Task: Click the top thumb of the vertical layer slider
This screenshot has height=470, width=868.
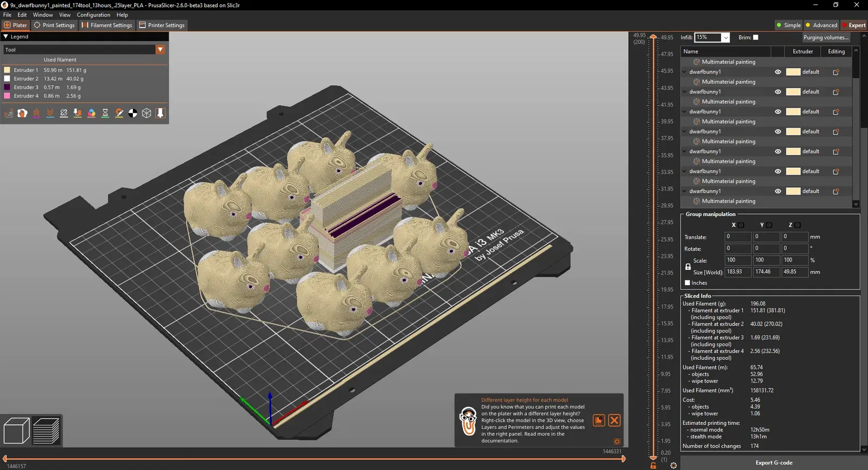Action: click(x=653, y=37)
